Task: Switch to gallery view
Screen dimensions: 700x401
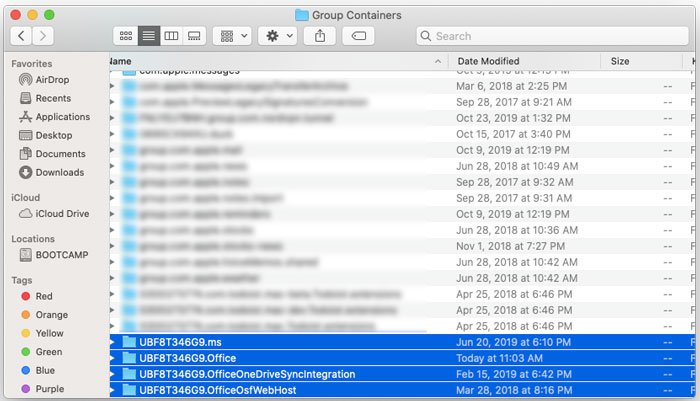Action: coord(194,36)
